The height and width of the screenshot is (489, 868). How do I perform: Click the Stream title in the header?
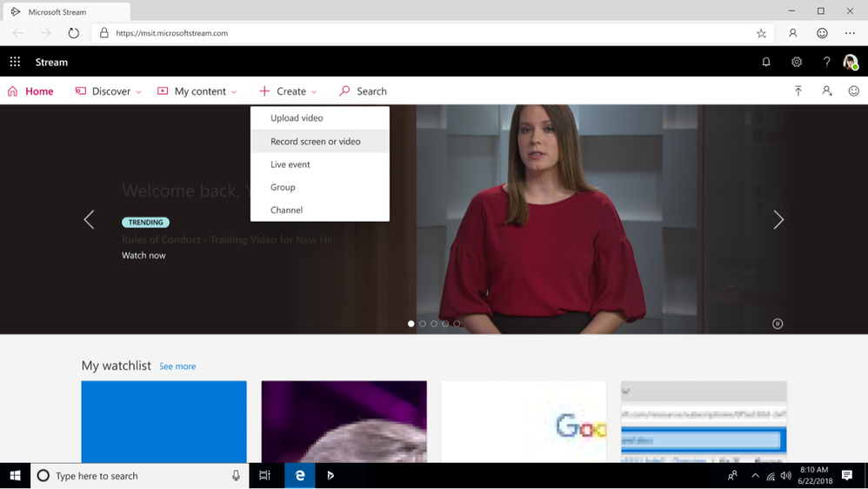click(51, 62)
